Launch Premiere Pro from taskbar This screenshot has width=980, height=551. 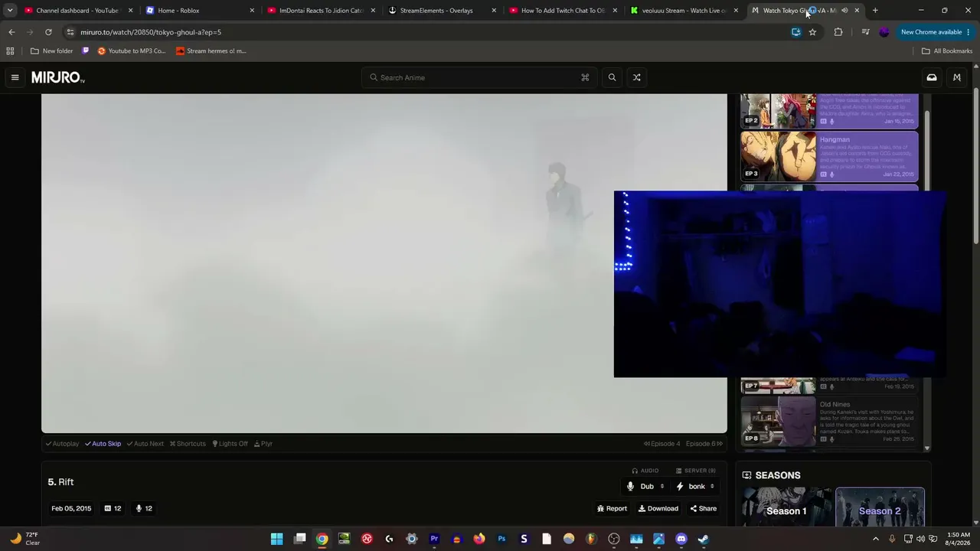point(434,539)
